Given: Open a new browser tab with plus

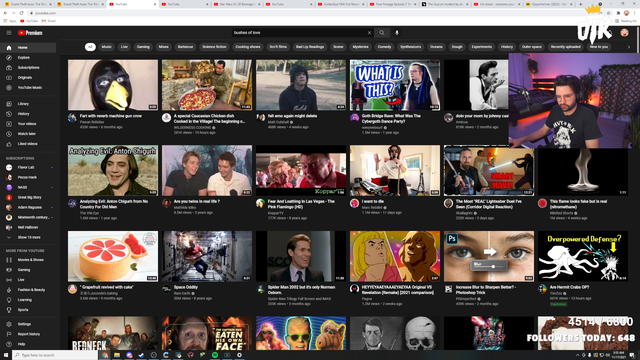Looking at the screenshot, I should [x=580, y=4].
